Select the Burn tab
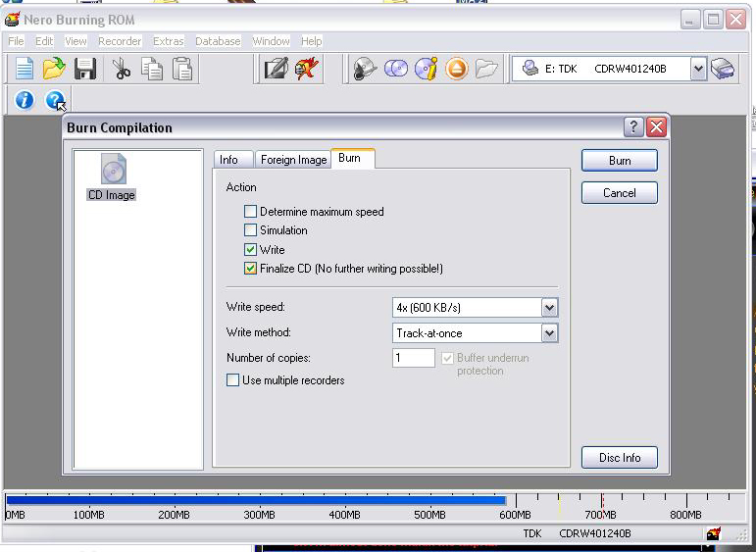756x552 pixels. click(x=352, y=158)
